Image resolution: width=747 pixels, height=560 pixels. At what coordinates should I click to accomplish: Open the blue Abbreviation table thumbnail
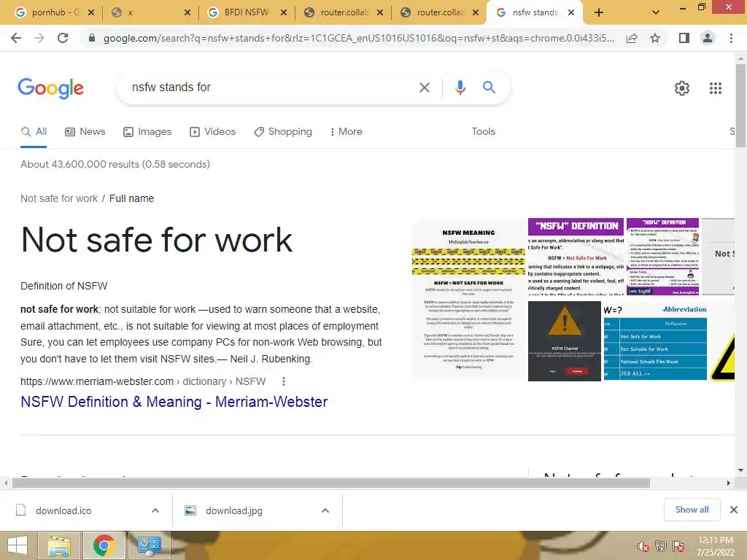pos(655,341)
